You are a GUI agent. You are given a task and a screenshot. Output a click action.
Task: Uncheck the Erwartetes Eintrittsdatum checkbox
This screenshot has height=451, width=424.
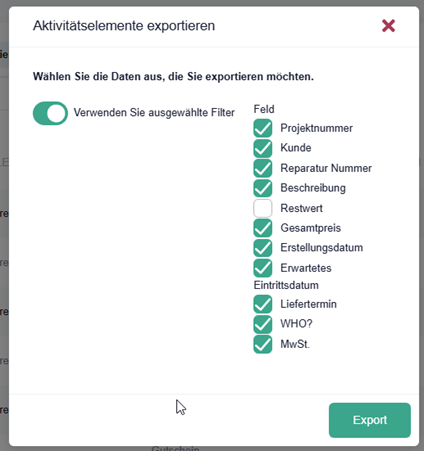click(263, 268)
